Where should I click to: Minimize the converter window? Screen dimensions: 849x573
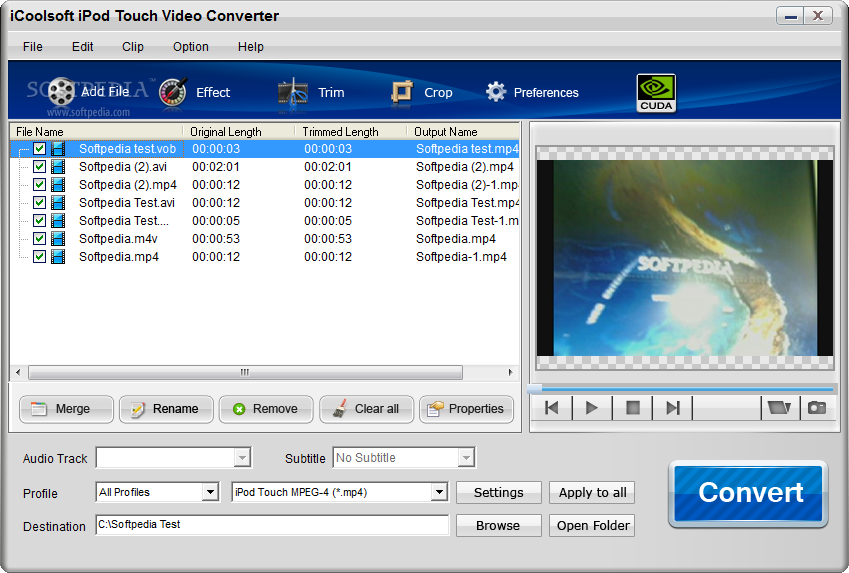[x=791, y=16]
